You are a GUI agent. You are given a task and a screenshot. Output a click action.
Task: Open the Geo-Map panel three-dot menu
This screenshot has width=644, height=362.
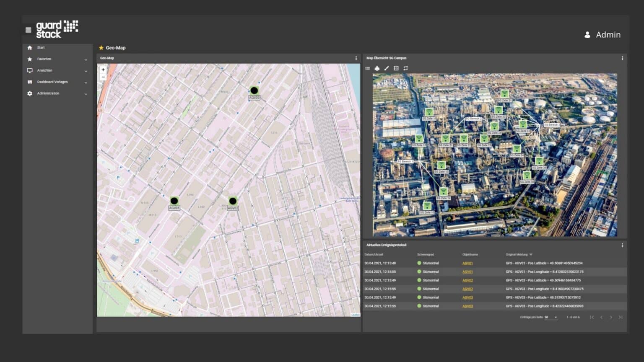356,58
